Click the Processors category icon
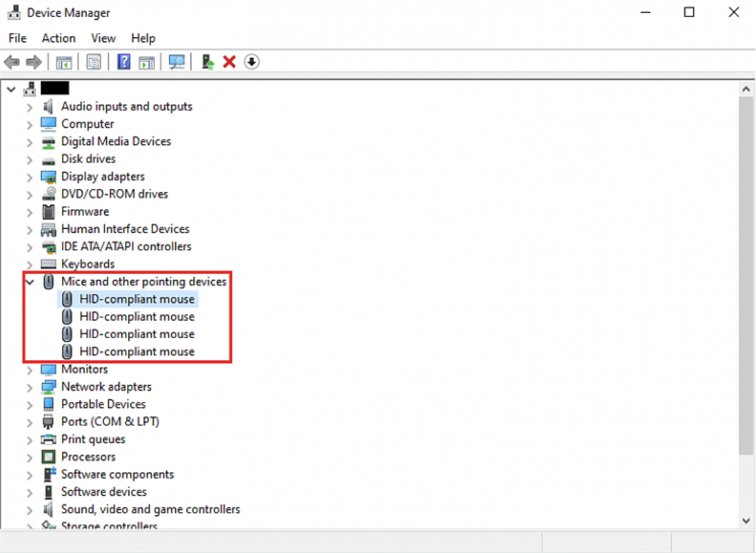This screenshot has height=553, width=756. [x=48, y=457]
